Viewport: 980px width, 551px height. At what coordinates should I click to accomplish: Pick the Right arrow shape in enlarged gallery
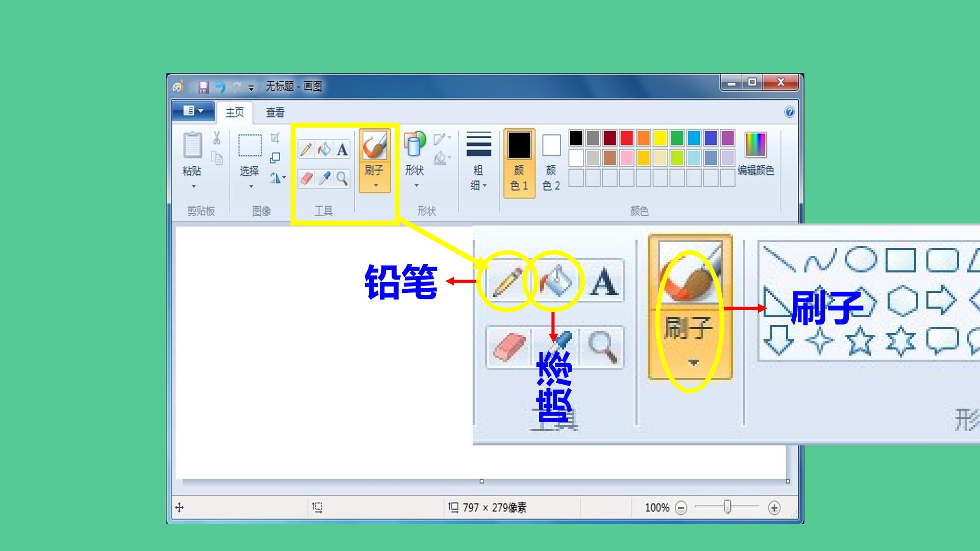click(941, 300)
